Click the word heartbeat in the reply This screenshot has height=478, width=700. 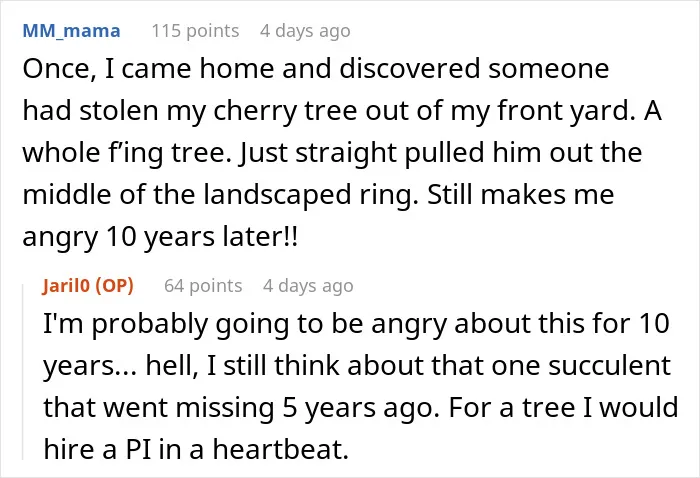click(280, 449)
